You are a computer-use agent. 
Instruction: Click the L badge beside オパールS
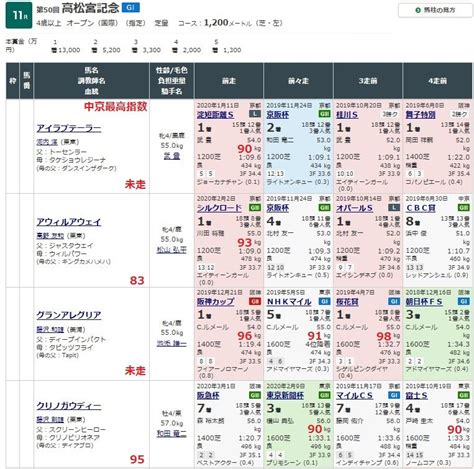pyautogui.click(x=394, y=208)
